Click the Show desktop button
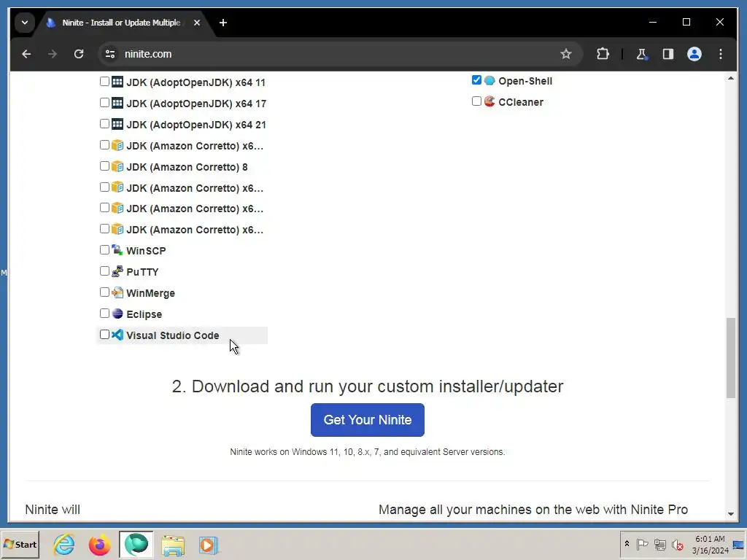Screen dimensions: 747x560 pyautogui.click(x=739, y=544)
